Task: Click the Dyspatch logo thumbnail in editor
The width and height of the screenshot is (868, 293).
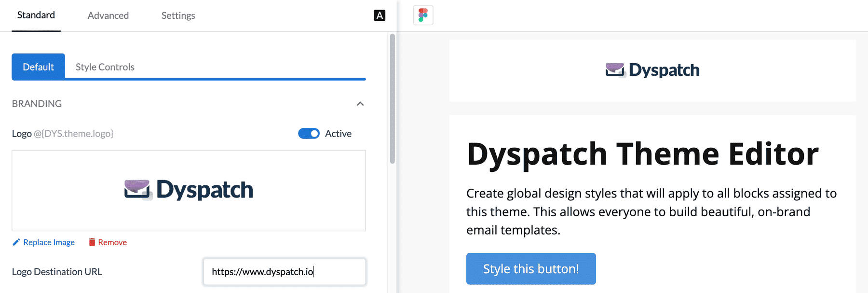Action: (x=189, y=190)
